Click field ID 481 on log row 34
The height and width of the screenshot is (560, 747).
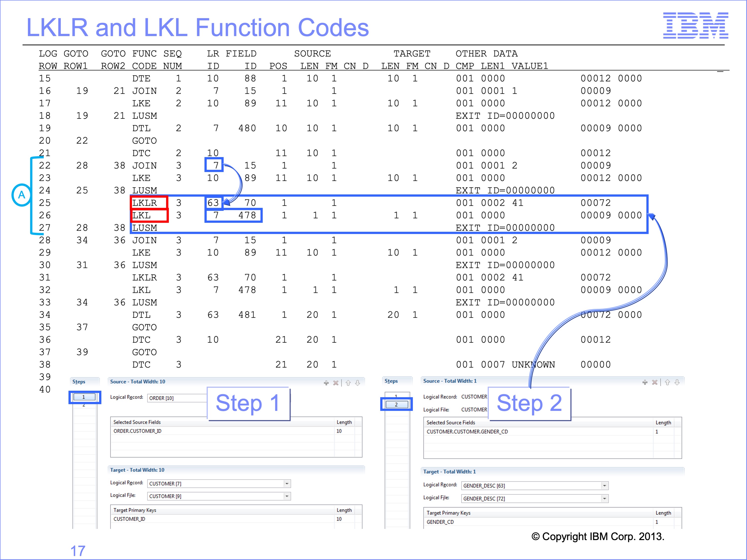point(247,315)
